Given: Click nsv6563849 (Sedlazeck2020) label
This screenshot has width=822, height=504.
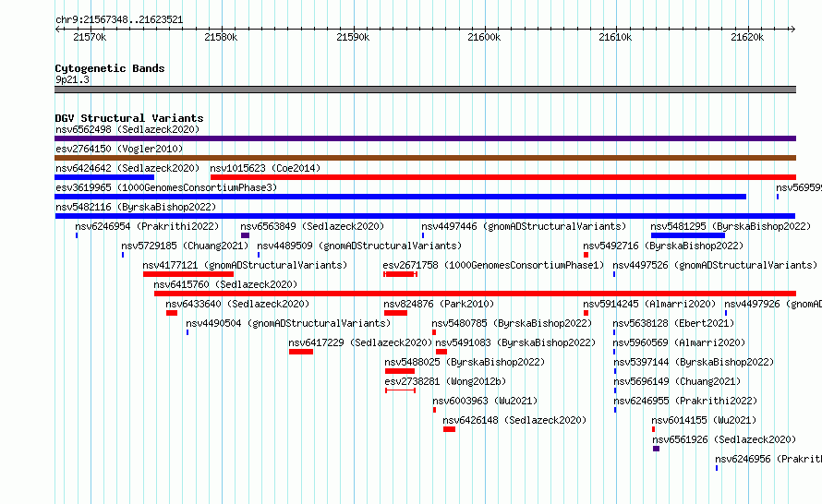Looking at the screenshot, I should click(312, 226).
